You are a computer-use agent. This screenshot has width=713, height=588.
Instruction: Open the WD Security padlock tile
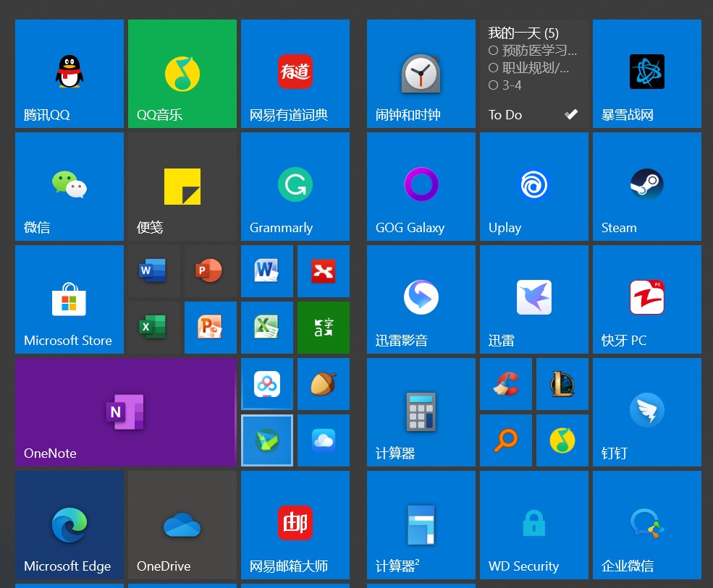[533, 525]
